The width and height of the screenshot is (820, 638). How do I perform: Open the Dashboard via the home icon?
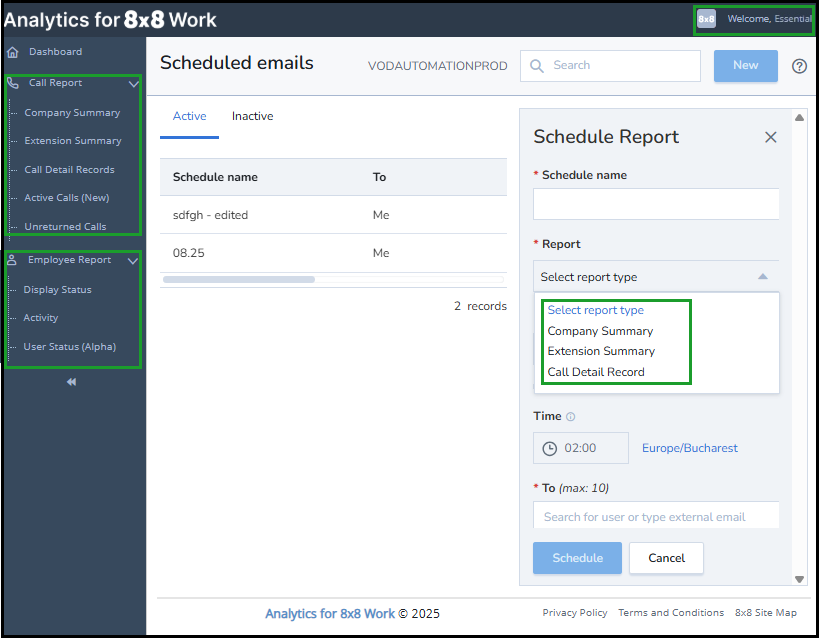(x=14, y=51)
